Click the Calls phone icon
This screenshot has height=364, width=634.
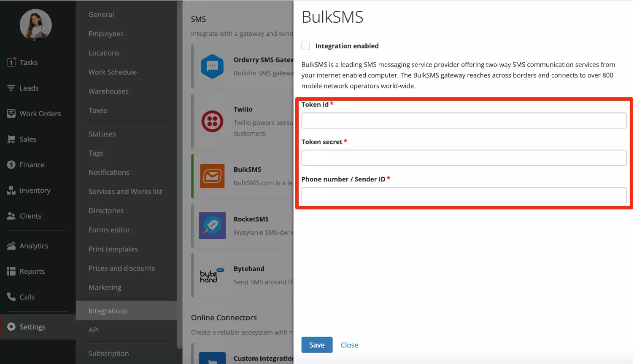(x=11, y=297)
